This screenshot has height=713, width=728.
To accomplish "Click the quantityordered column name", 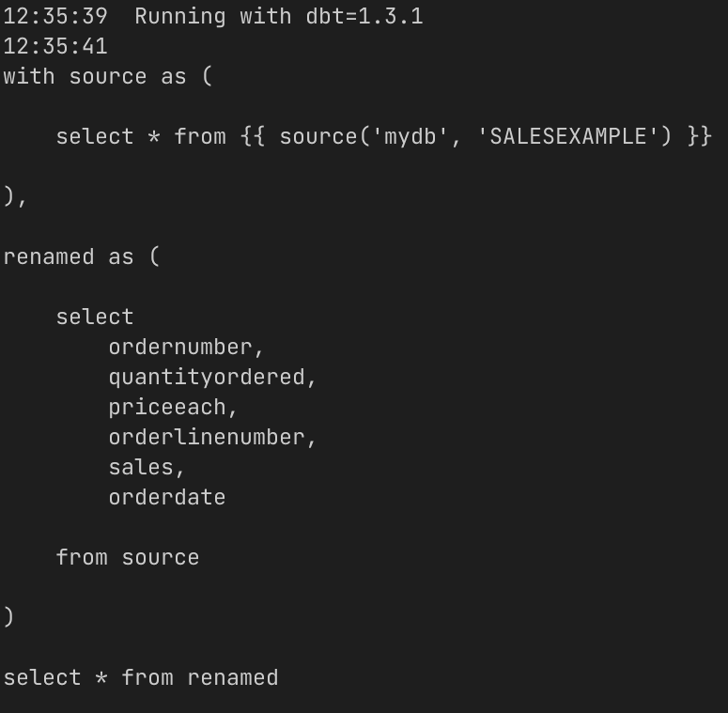I will pyautogui.click(x=207, y=378).
